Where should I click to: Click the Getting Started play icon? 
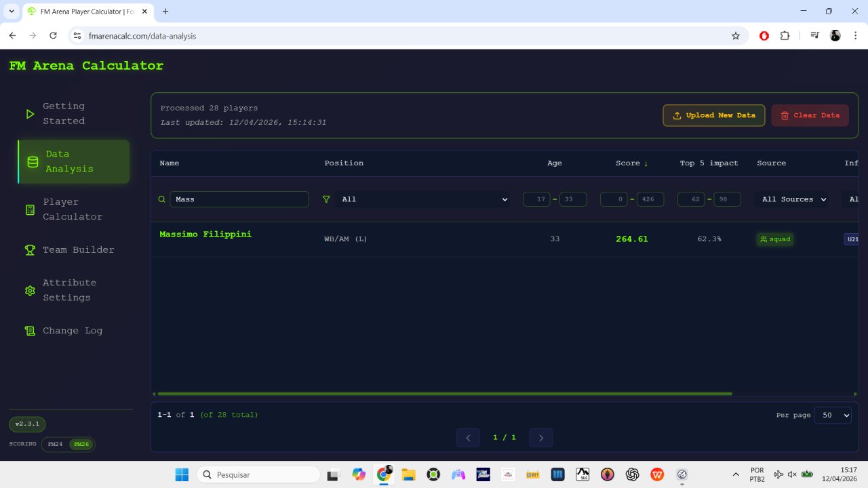coord(30,114)
